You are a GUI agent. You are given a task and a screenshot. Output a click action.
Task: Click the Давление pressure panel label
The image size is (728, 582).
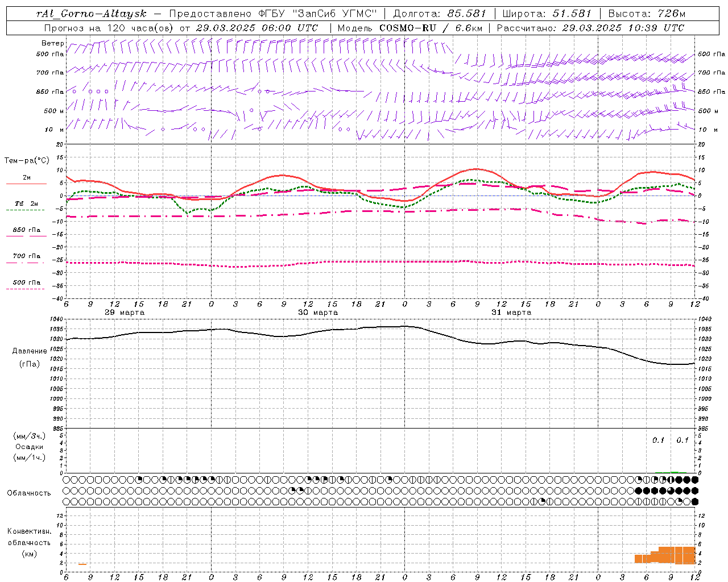point(30,351)
